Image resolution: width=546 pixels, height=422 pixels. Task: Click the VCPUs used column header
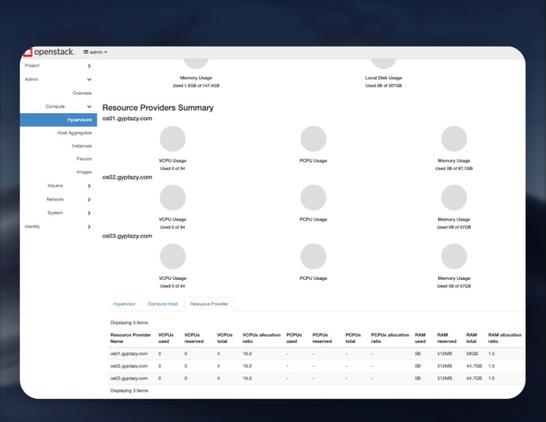[x=166, y=338]
